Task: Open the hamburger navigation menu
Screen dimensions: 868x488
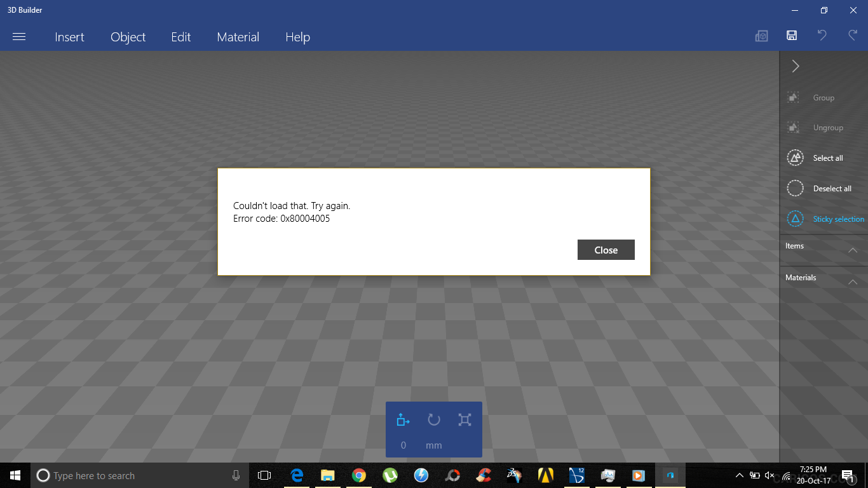Action: [x=19, y=37]
